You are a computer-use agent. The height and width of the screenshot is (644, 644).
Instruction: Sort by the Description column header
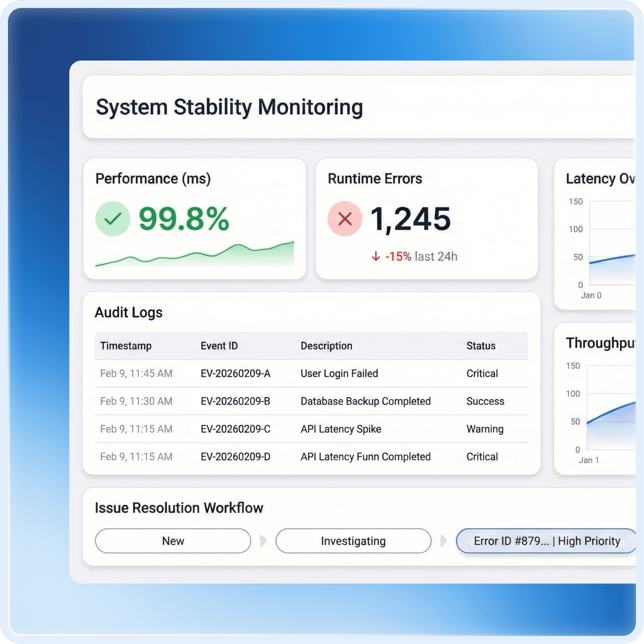[x=326, y=346]
